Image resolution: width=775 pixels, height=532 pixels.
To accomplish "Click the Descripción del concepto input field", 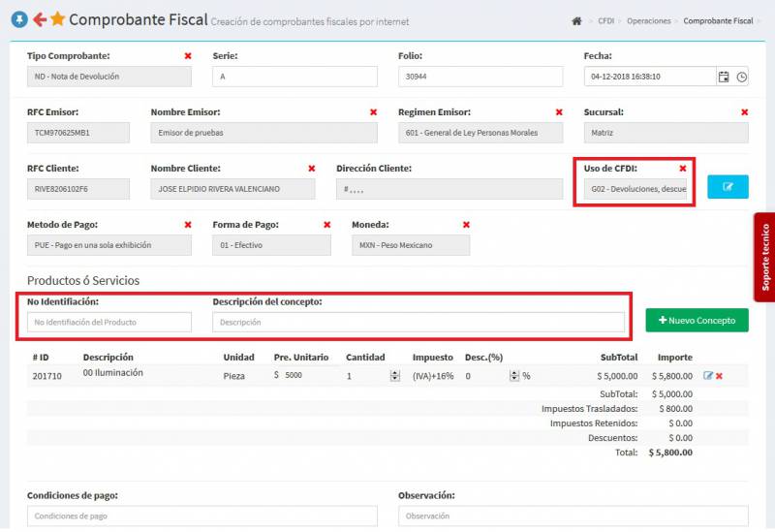I will (x=418, y=322).
